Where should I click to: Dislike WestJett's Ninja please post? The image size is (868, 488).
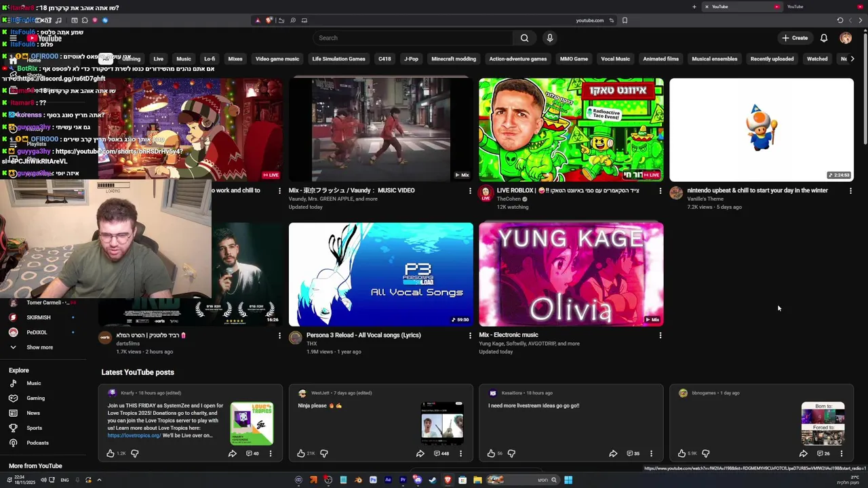click(324, 453)
